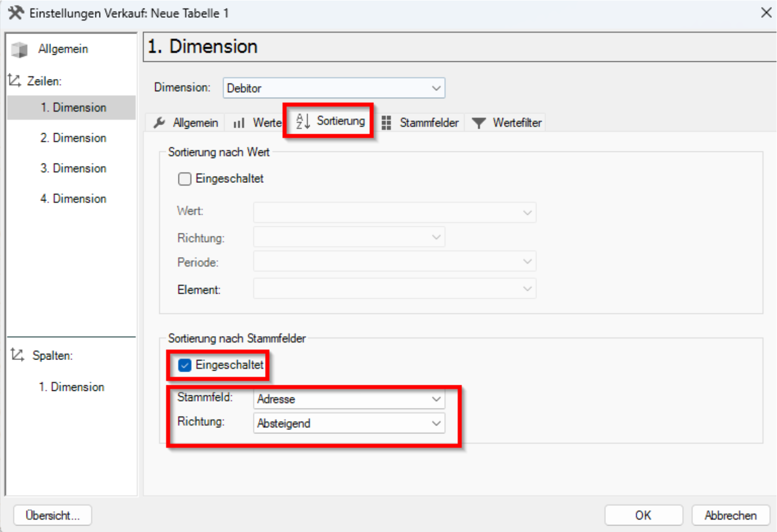
Task: Click the axis icon beside Zeilen
Action: [x=14, y=80]
